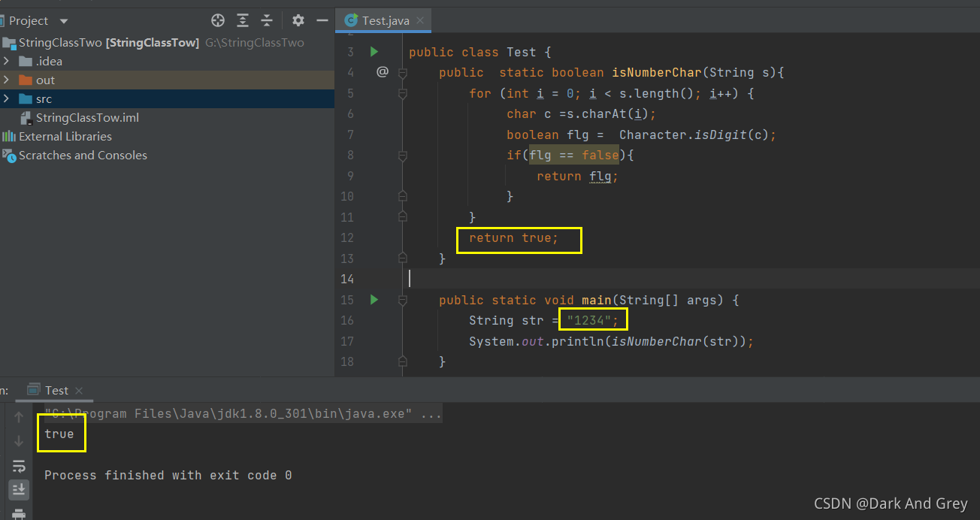The height and width of the screenshot is (520, 980).
Task: Open the Project view dropdown
Action: click(63, 21)
